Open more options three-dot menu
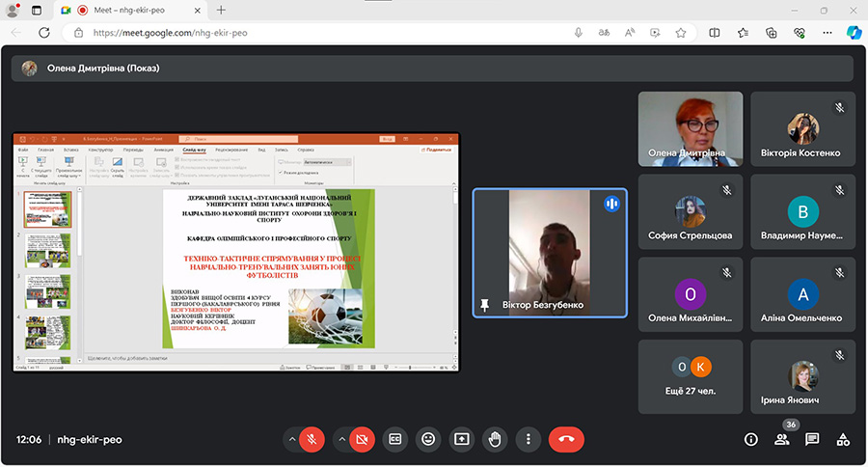 528,439
